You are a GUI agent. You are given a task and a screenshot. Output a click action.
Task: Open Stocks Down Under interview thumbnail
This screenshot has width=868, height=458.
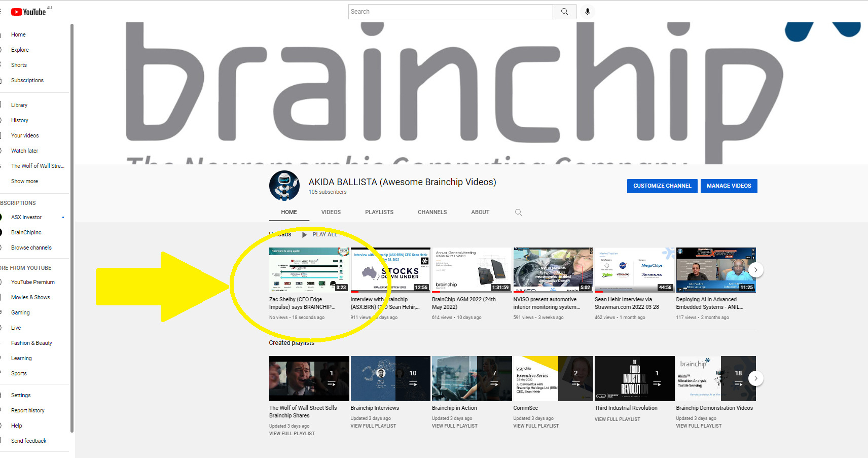pos(390,270)
